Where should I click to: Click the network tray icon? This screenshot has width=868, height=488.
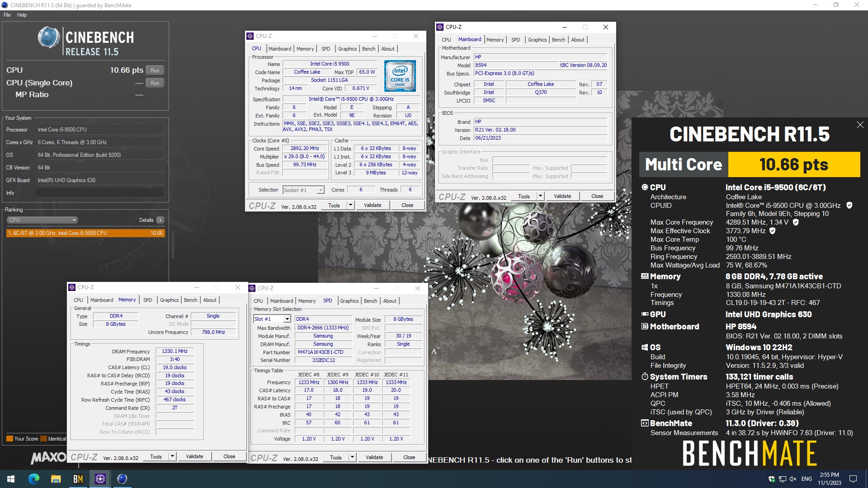[783, 479]
